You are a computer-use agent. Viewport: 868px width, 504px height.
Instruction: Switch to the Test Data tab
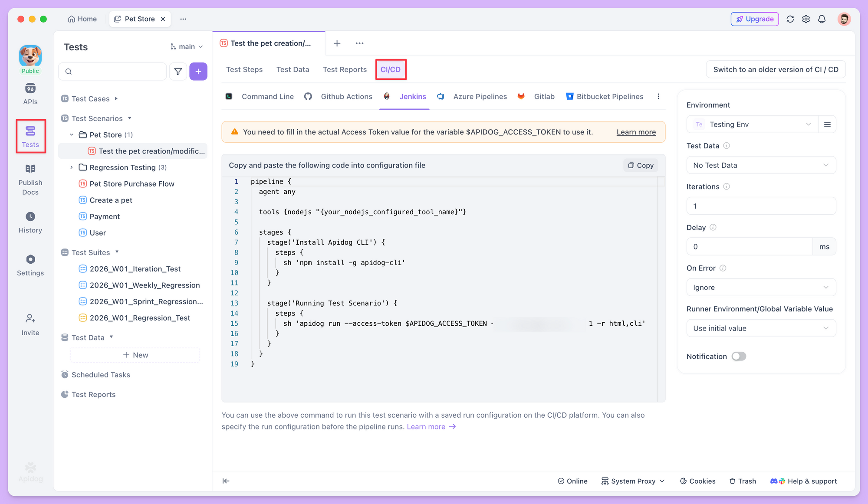click(293, 69)
